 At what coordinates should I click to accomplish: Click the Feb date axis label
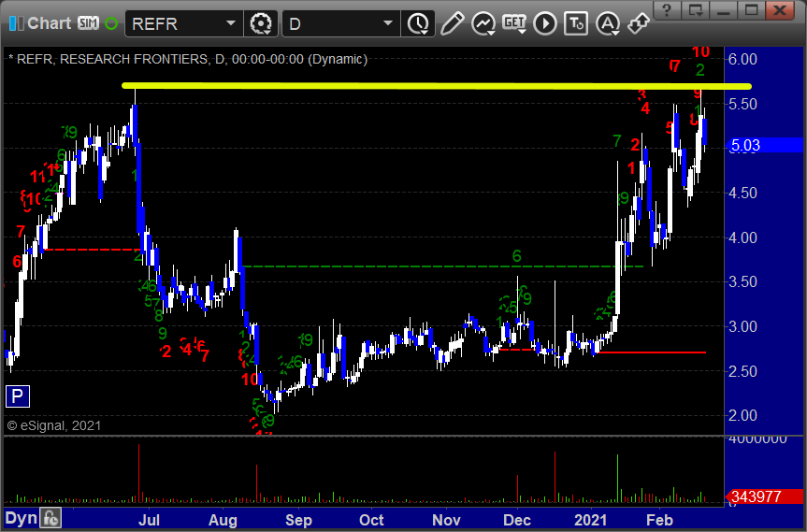pyautogui.click(x=659, y=520)
